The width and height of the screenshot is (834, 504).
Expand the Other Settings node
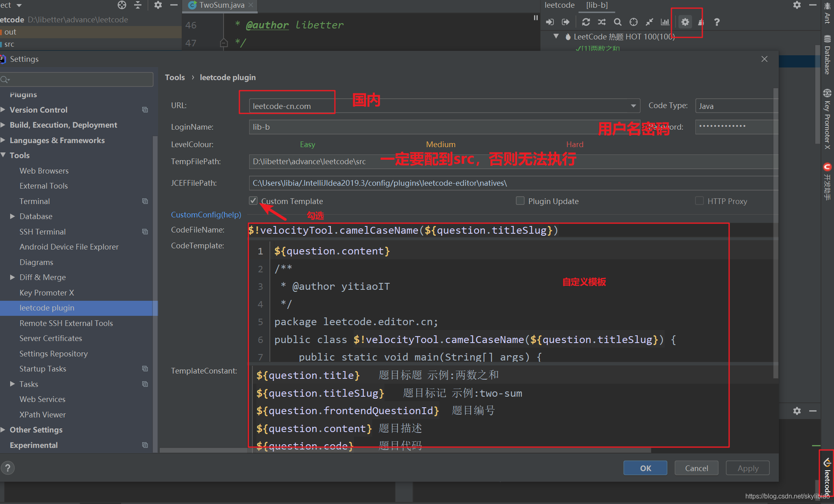click(3, 430)
